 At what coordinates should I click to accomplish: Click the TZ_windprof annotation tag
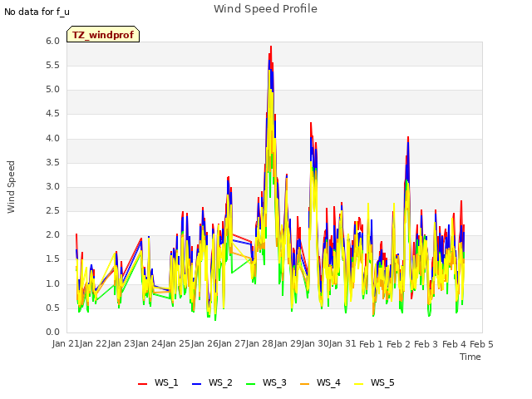click(103, 34)
